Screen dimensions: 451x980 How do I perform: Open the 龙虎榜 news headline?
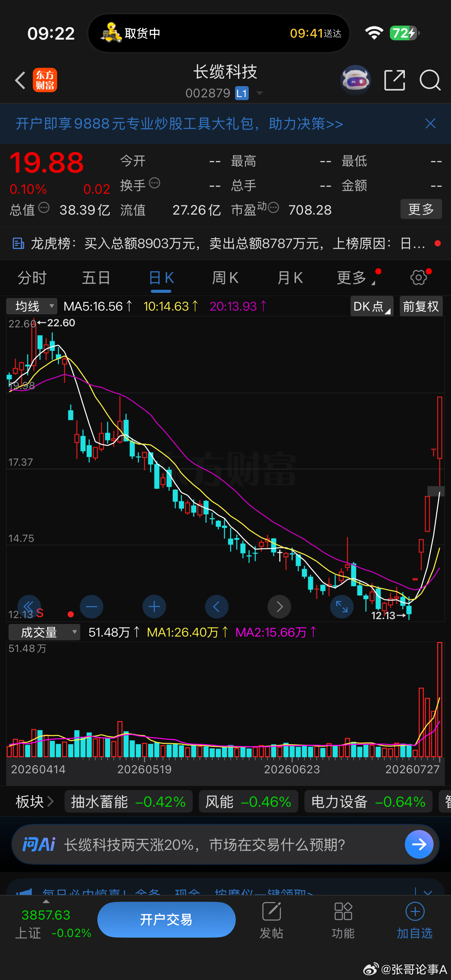228,243
